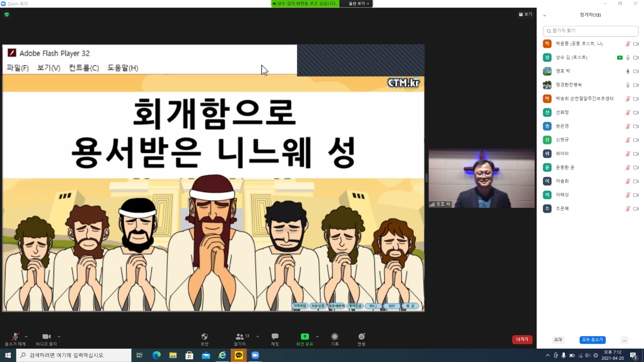
Task: Toggle microphone icon for 영호 박
Action: pos(628,72)
